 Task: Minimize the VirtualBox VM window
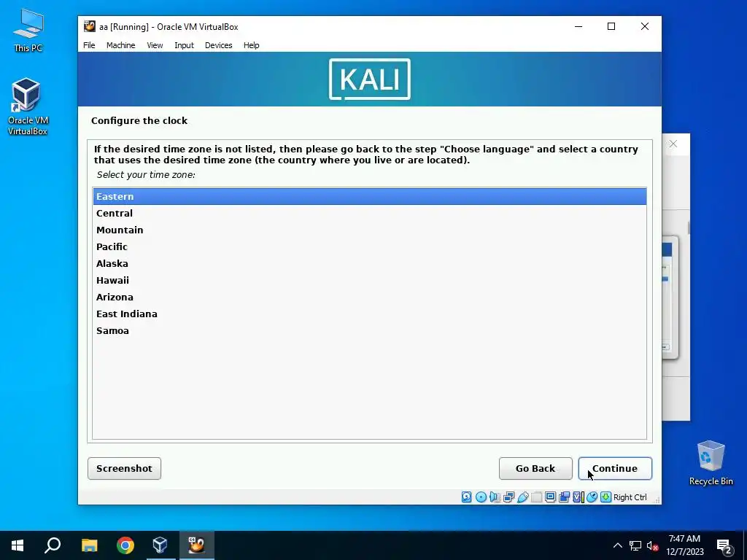(x=578, y=27)
